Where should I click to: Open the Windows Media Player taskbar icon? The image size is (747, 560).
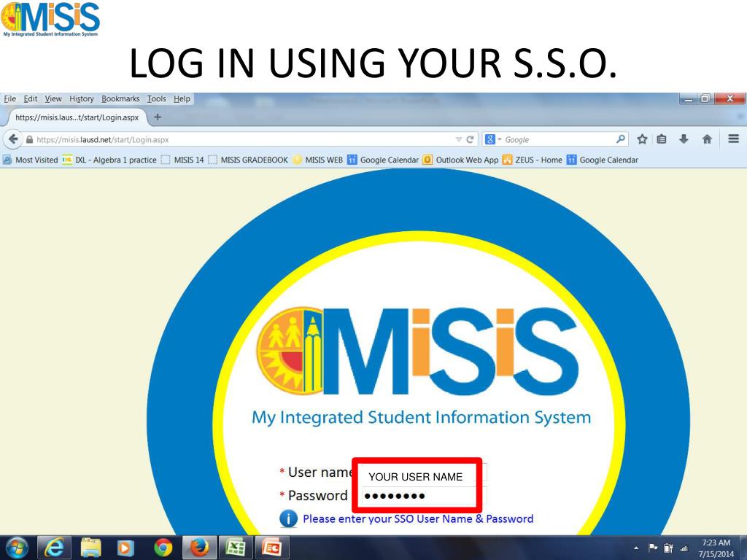[x=125, y=548]
